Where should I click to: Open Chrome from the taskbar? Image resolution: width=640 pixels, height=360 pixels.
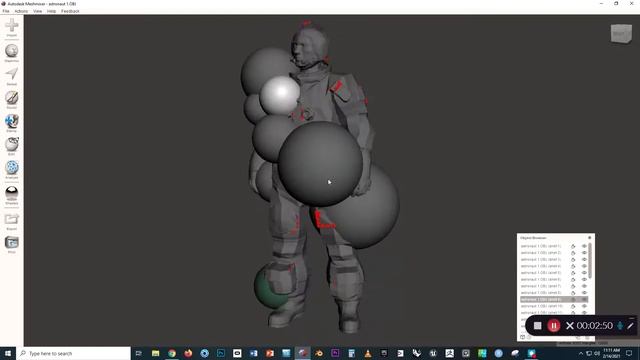tap(172, 353)
